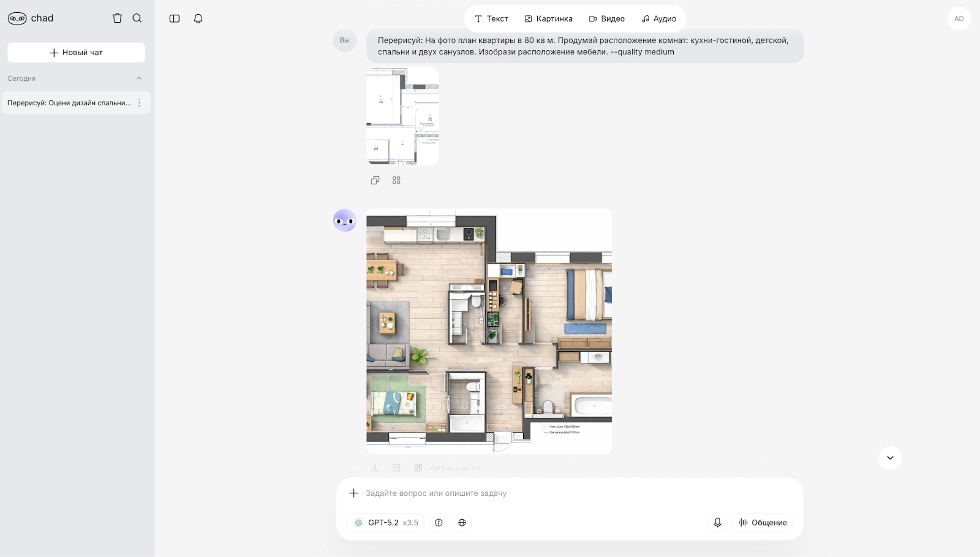Toggle the circular option beside GPT-5.2
Image resolution: width=980 pixels, height=557 pixels.
(x=439, y=523)
